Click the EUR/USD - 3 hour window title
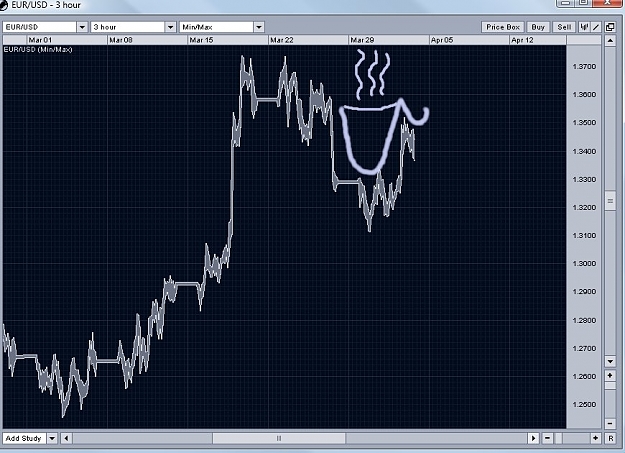The height and width of the screenshot is (453, 625). pos(46,5)
